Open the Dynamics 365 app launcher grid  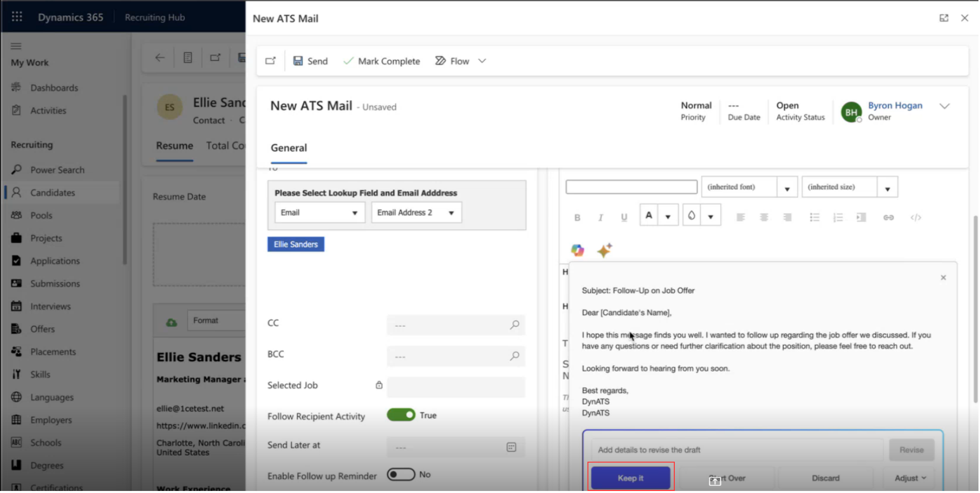pos(17,17)
